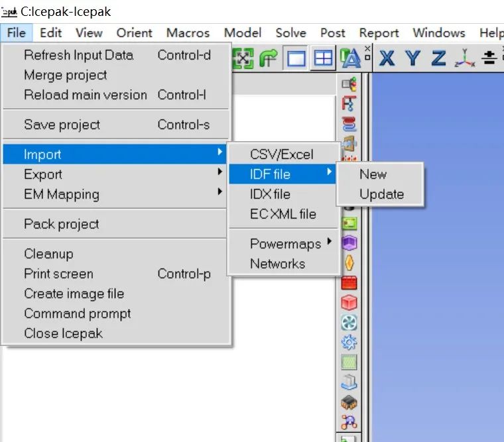Choose Print screen
Viewport: 504px width, 442px height.
(x=115, y=274)
